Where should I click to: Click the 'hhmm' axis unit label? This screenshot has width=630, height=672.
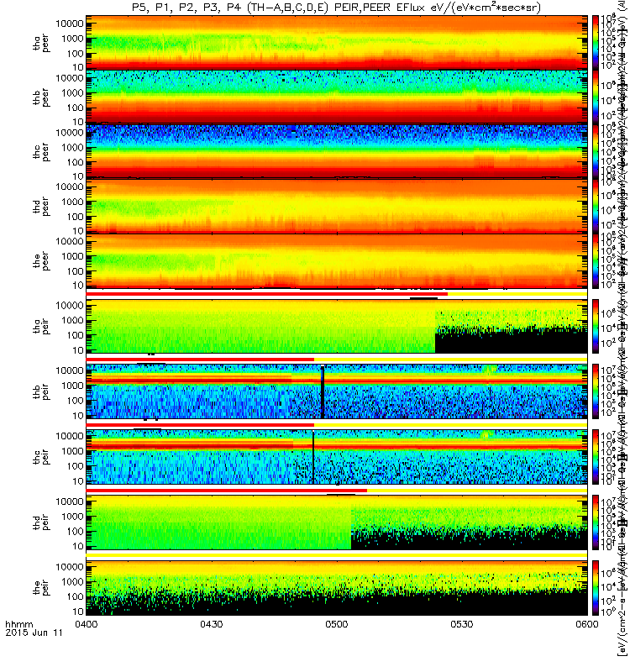point(18,624)
